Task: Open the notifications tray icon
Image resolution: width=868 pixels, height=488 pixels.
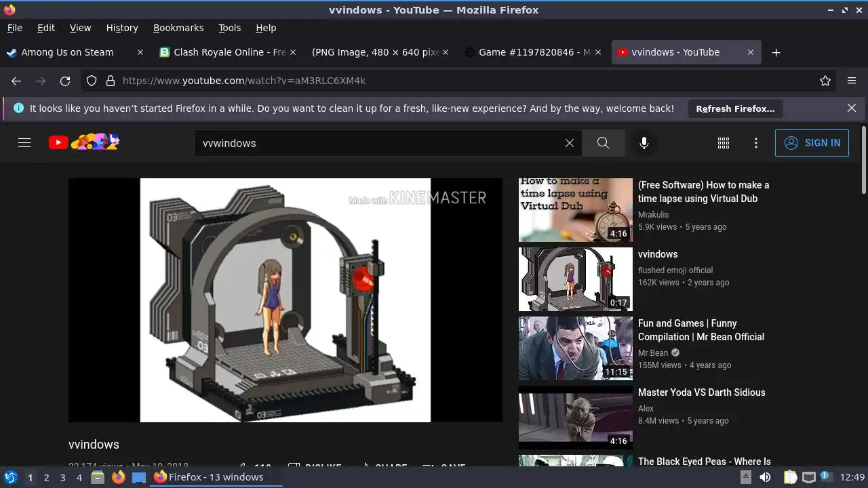Action: point(826,476)
